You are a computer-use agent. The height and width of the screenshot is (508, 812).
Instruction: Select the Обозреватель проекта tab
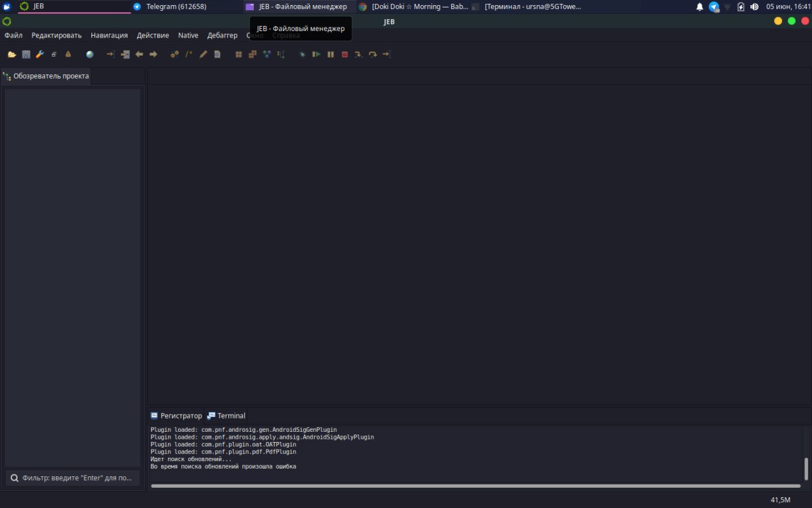click(x=46, y=76)
